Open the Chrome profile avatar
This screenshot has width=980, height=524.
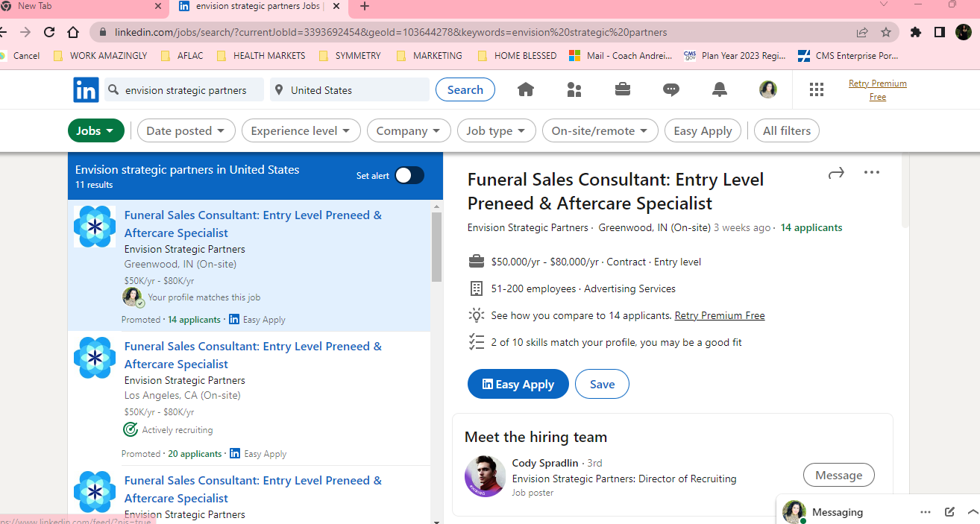click(964, 32)
